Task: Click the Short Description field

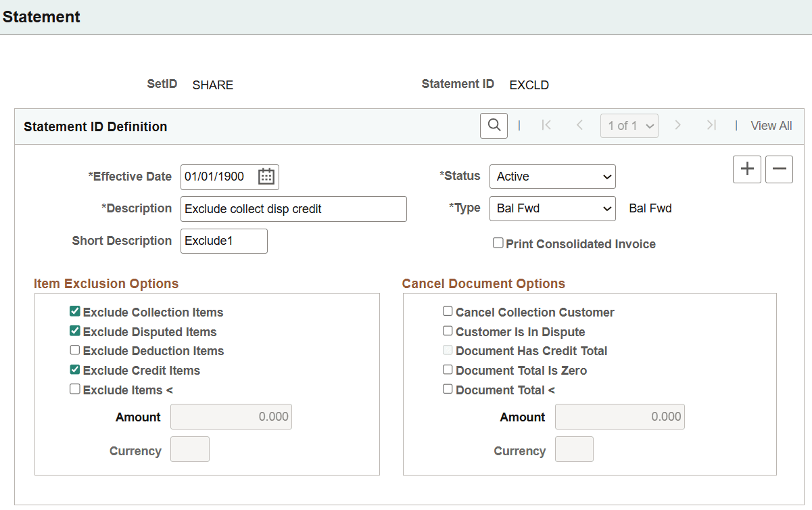Action: (224, 241)
